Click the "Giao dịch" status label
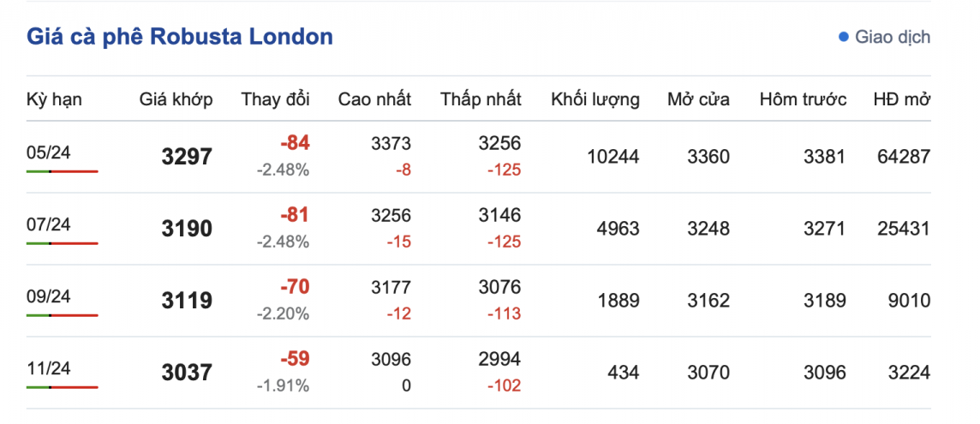The height and width of the screenshot is (424, 980). click(x=892, y=37)
